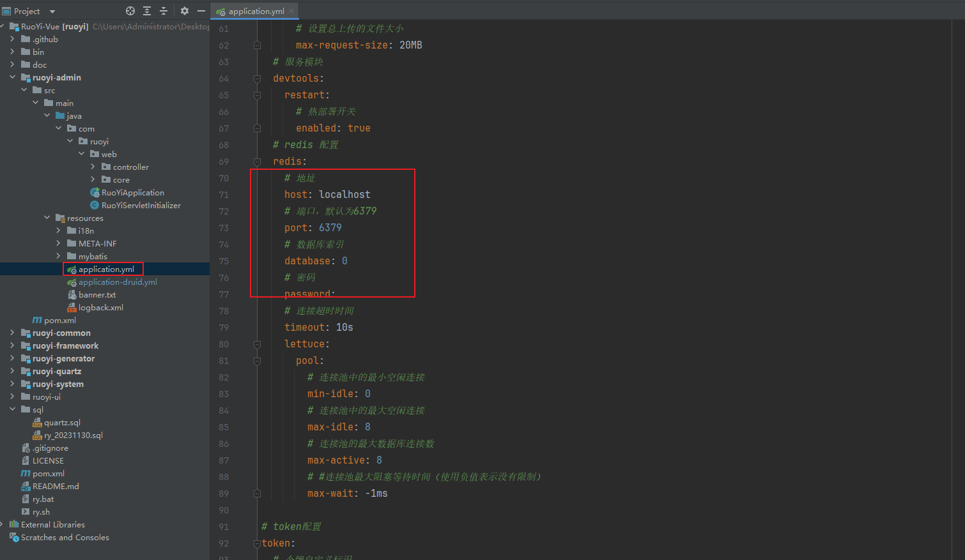Expand the core package

[93, 179]
